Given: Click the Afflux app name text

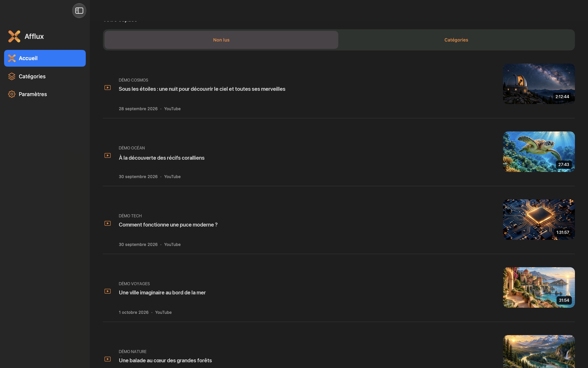Looking at the screenshot, I should [34, 37].
